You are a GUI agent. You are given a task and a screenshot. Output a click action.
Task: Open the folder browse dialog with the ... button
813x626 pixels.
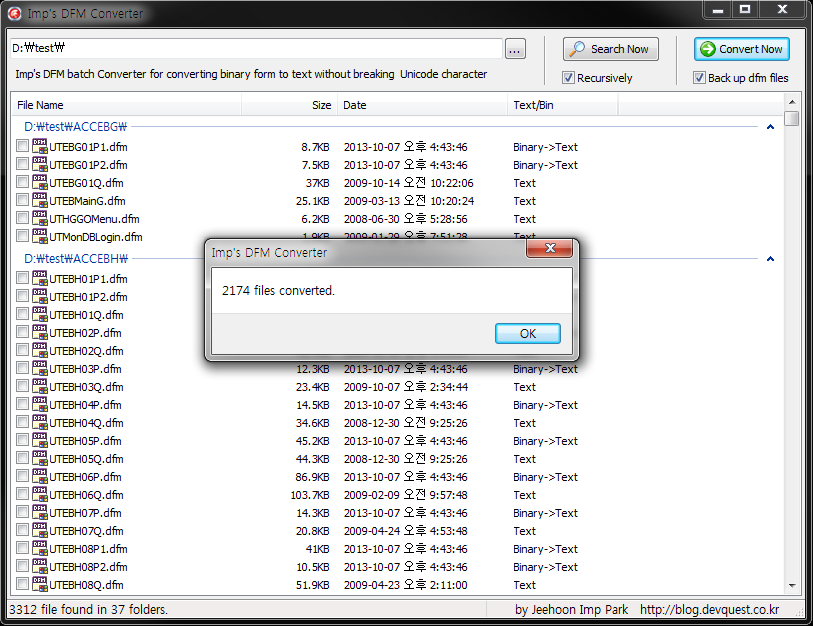(514, 48)
